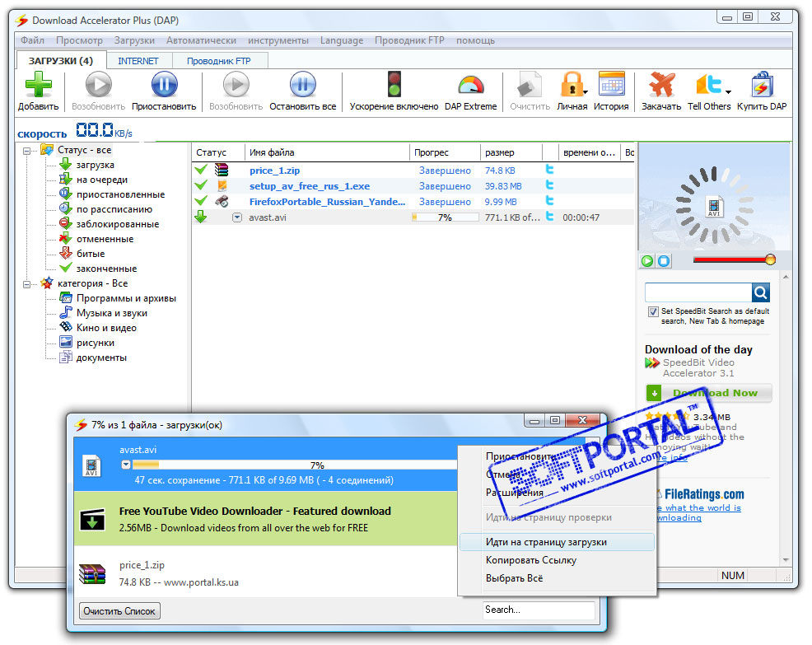Toggle Set SpeedBit Search as default checkbox
Viewport: 812px width, 645px height.
[653, 312]
